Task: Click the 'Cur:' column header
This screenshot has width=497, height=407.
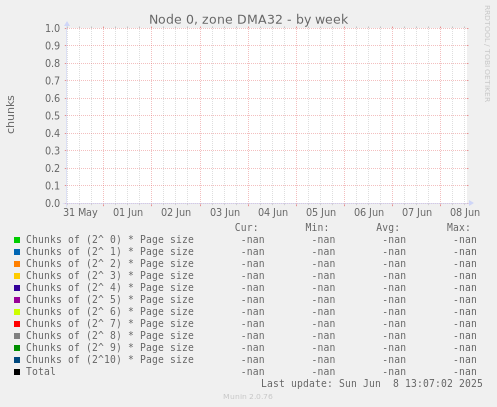Action: pyautogui.click(x=246, y=228)
